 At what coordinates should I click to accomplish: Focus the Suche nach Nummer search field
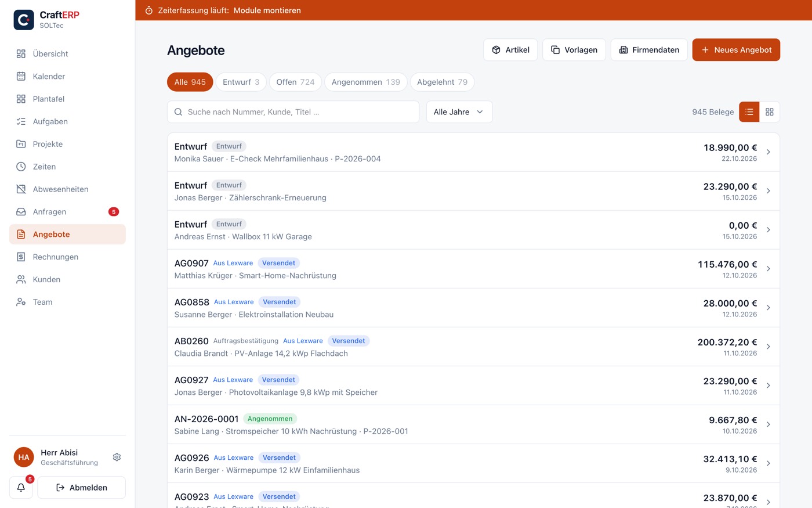293,112
